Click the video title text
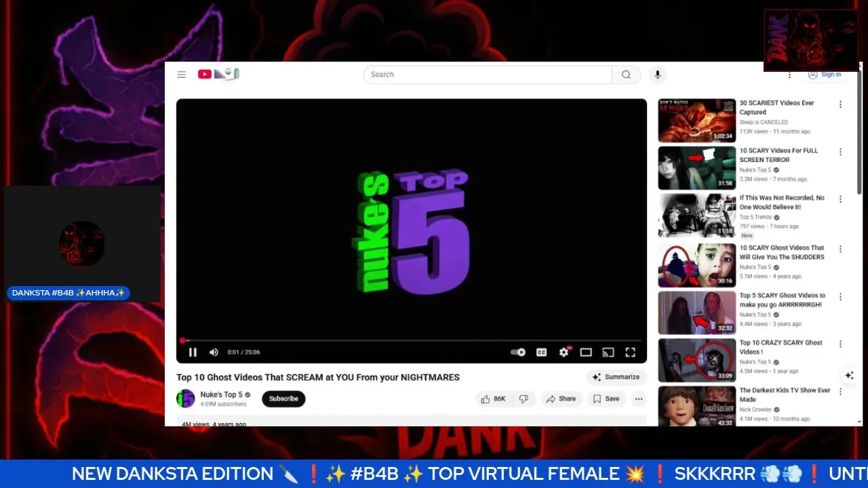The height and width of the screenshot is (488, 868). (x=318, y=378)
